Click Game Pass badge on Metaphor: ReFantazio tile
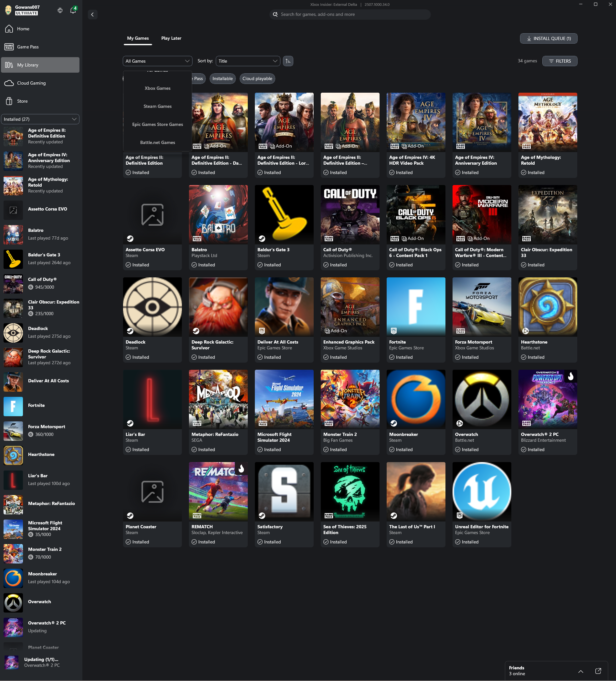616x681 pixels. (x=197, y=423)
